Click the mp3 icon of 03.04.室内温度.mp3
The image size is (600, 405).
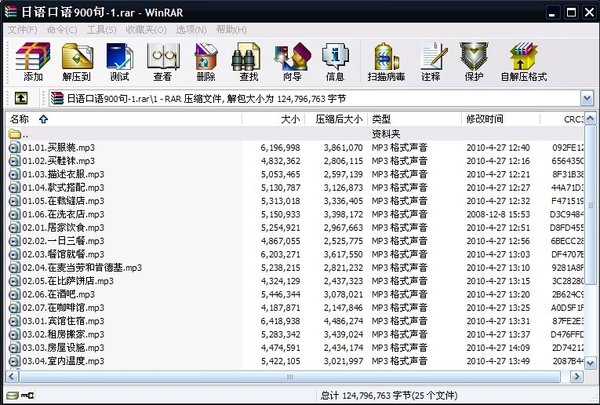pyautogui.click(x=15, y=361)
